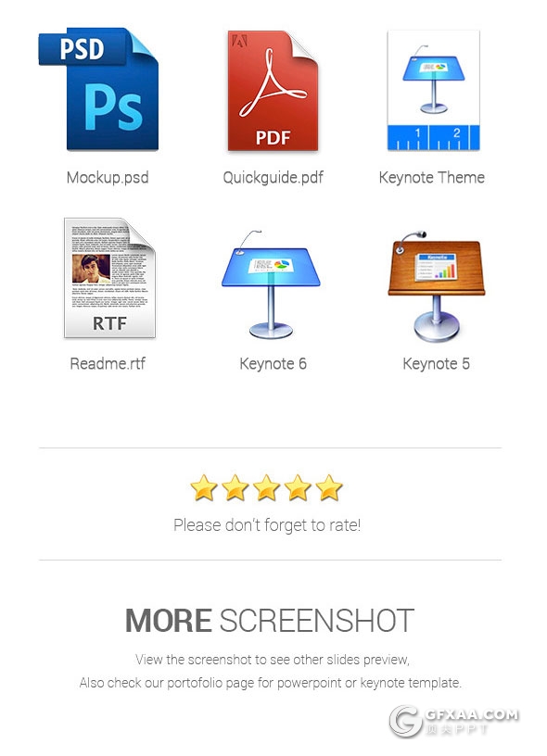This screenshot has width=547, height=756.
Task: Click the fourth gold star
Action: [299, 487]
